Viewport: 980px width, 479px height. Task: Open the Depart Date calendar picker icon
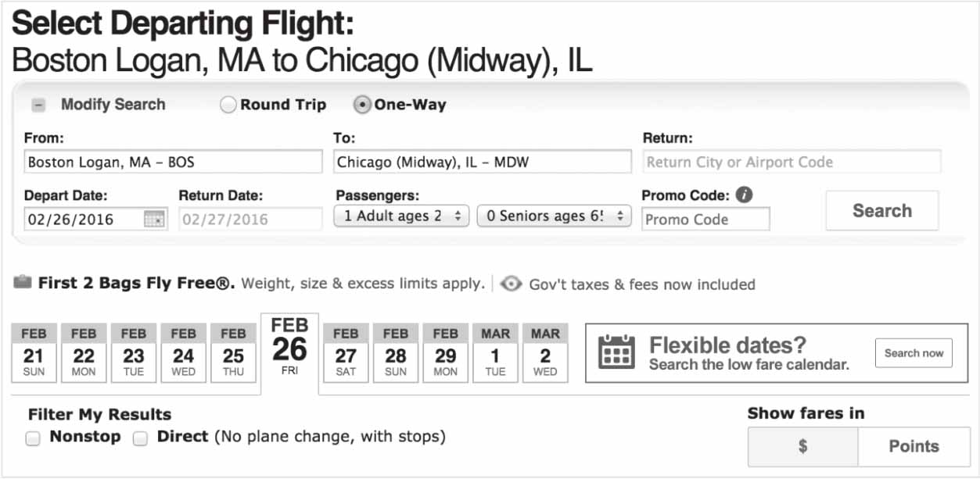(154, 220)
